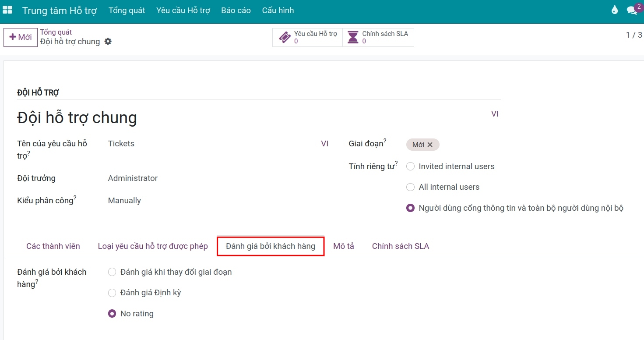Choose Đánh giá Định kỳ rating option
The height and width of the screenshot is (340, 644).
point(112,293)
